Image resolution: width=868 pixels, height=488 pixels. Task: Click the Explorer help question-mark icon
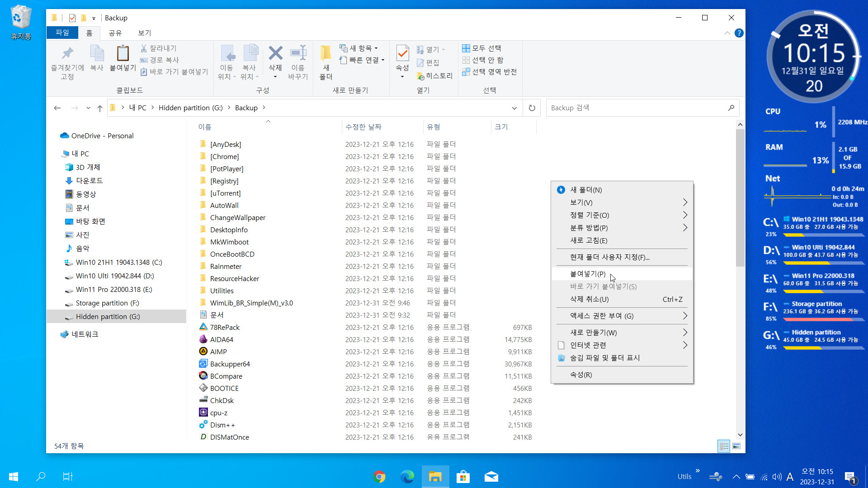[x=739, y=33]
